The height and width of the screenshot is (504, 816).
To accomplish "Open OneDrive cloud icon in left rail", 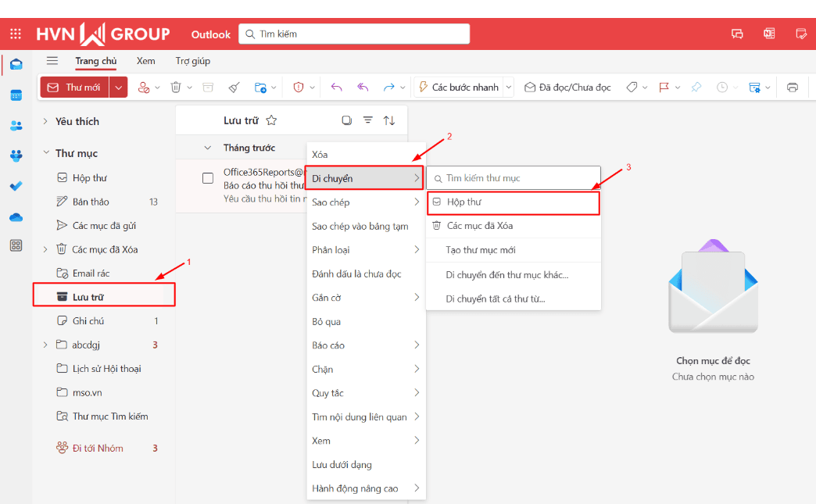I will coord(16,217).
